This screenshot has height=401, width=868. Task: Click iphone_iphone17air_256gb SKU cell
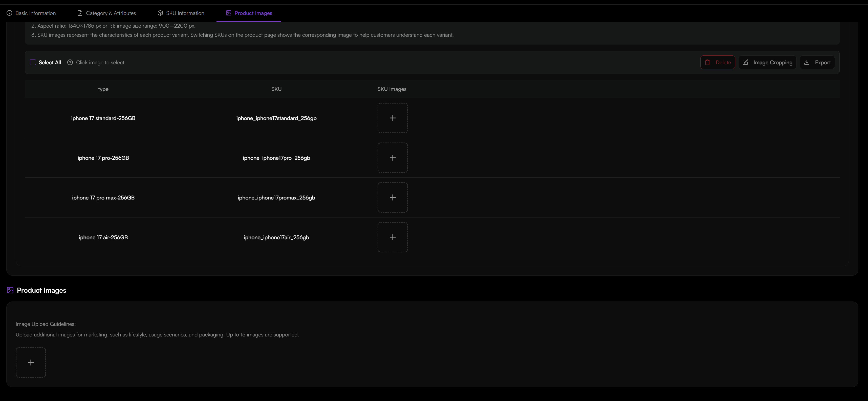pos(276,237)
